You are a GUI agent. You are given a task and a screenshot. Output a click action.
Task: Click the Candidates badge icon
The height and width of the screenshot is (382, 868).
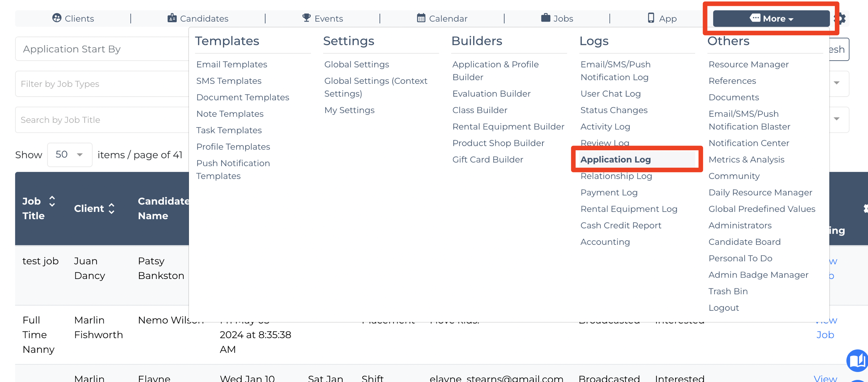click(x=172, y=18)
